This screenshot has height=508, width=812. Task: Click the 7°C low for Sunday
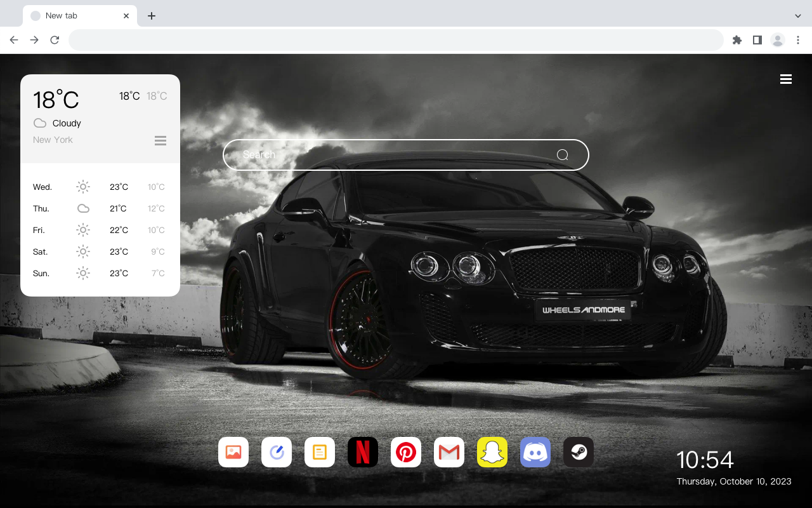tap(158, 274)
